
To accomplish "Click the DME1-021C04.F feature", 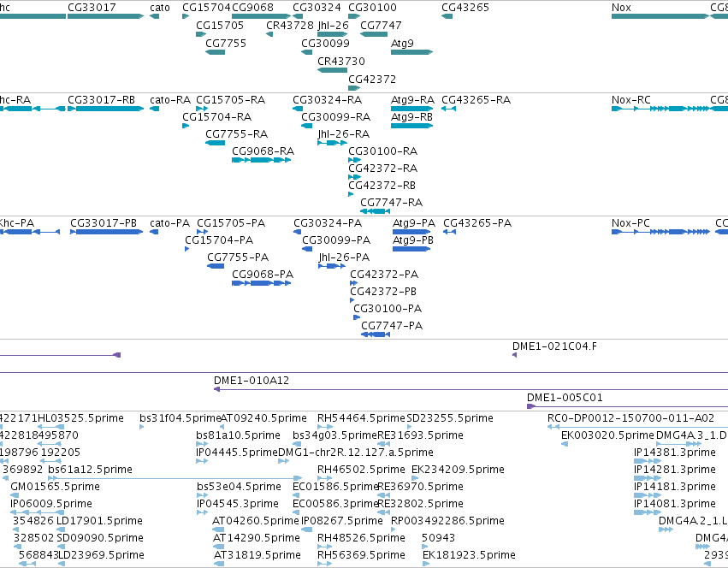I will pyautogui.click(x=554, y=346).
